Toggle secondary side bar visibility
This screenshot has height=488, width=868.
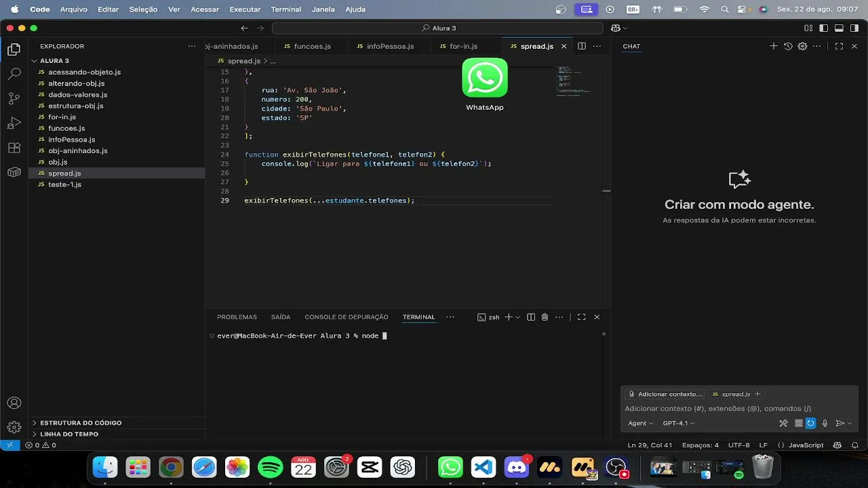(x=854, y=28)
